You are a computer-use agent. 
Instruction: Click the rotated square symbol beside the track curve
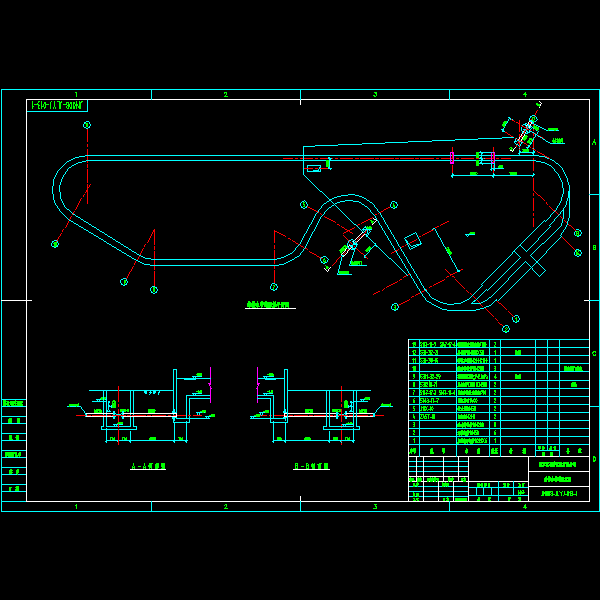413,241
